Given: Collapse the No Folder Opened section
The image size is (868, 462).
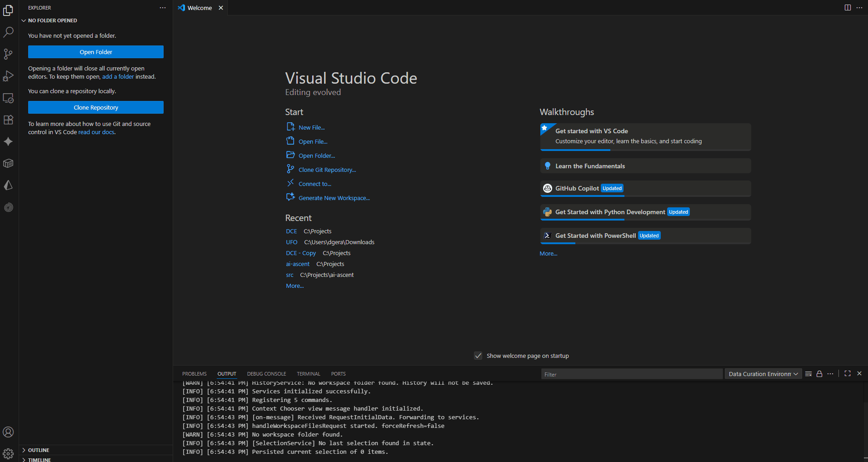Looking at the screenshot, I should (x=52, y=20).
